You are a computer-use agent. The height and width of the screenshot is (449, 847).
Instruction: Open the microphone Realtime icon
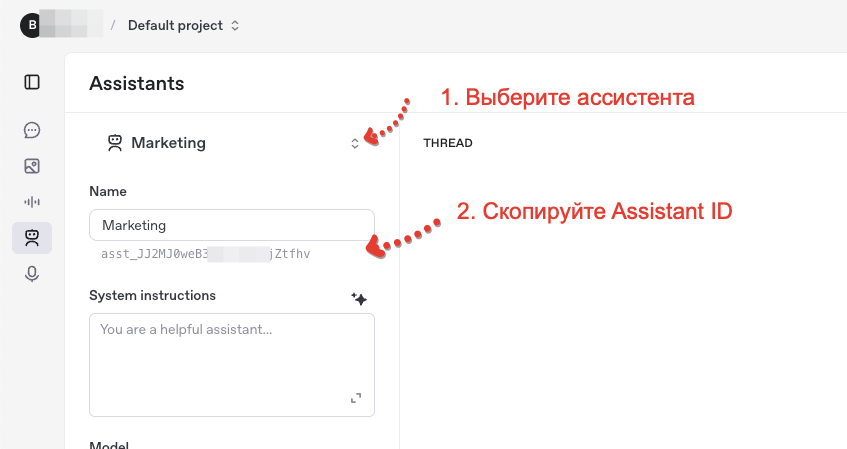32,274
